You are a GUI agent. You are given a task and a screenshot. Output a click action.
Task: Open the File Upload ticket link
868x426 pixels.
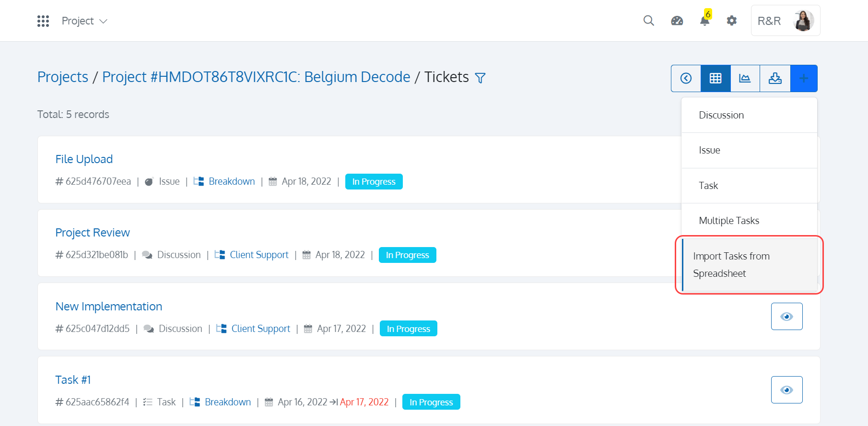point(84,159)
